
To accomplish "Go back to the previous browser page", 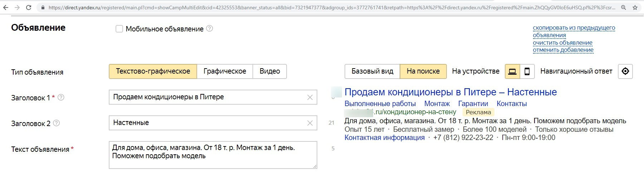I will tap(6, 7).
